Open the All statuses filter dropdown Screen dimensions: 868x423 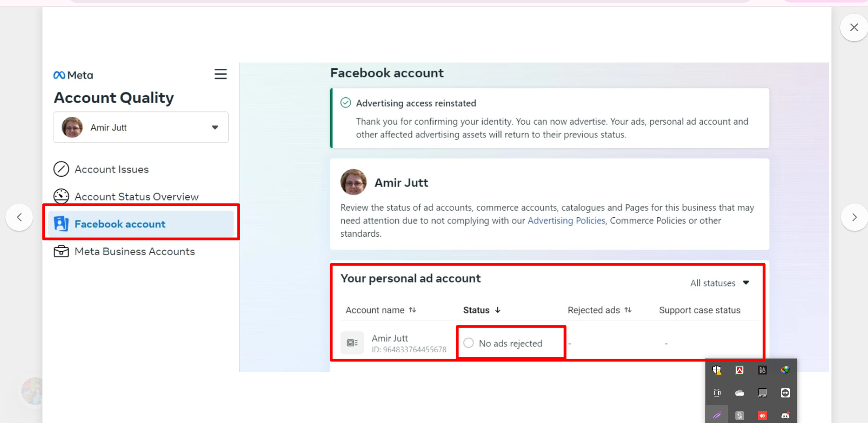tap(720, 283)
